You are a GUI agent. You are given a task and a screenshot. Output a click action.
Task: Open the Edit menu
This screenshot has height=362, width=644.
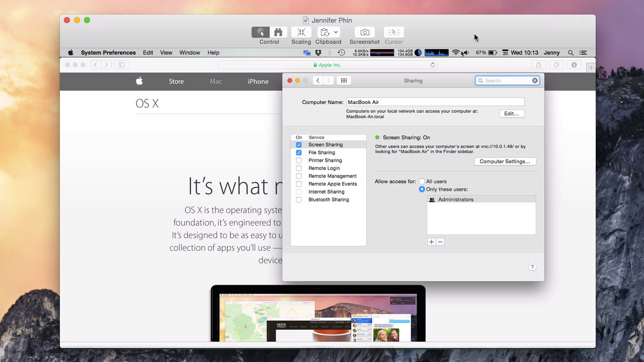[x=148, y=53]
